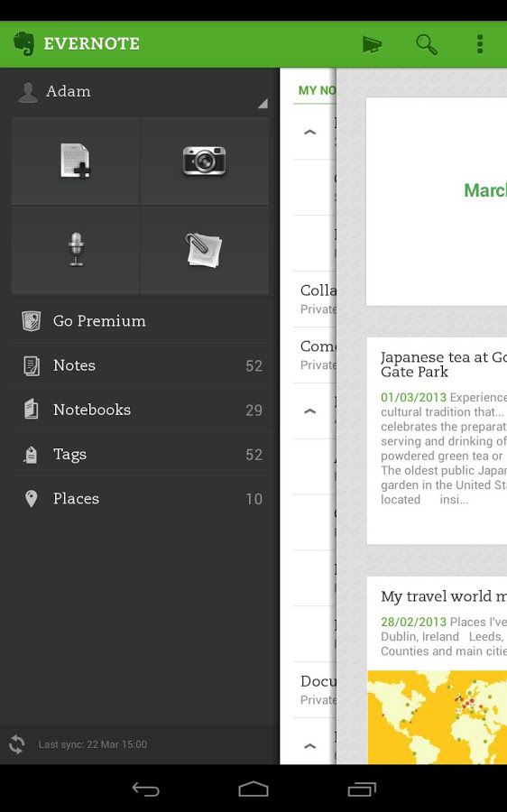507x812 pixels.
Task: Open the Com... notebook row
Action: point(315,355)
